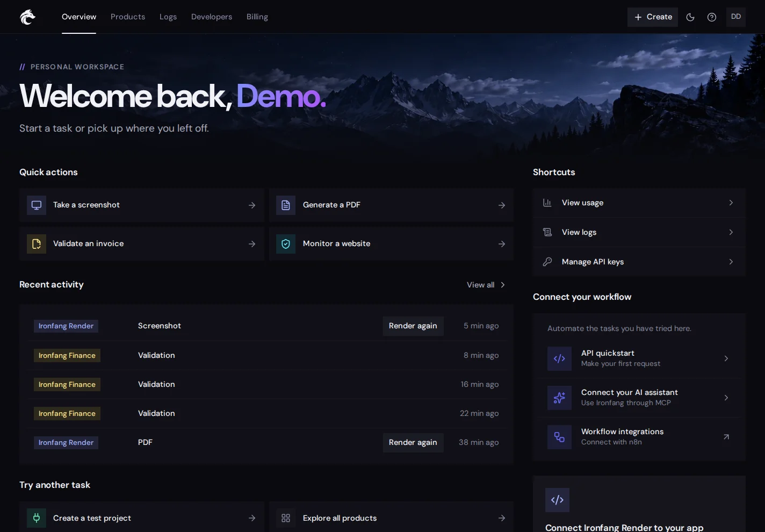This screenshot has width=765, height=532.
Task: Click the Take a screenshot label
Action: pyautogui.click(x=86, y=205)
